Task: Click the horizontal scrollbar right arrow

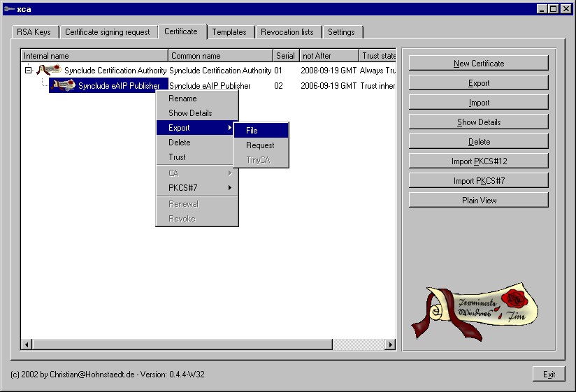Action: click(391, 344)
